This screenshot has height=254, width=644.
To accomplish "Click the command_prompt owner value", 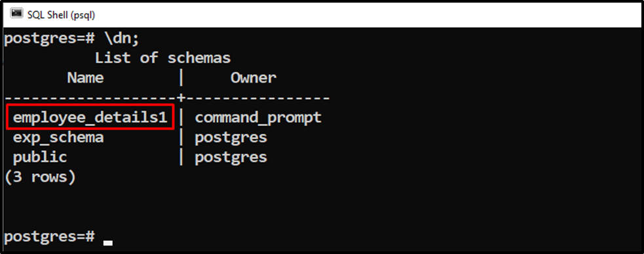I will [258, 117].
